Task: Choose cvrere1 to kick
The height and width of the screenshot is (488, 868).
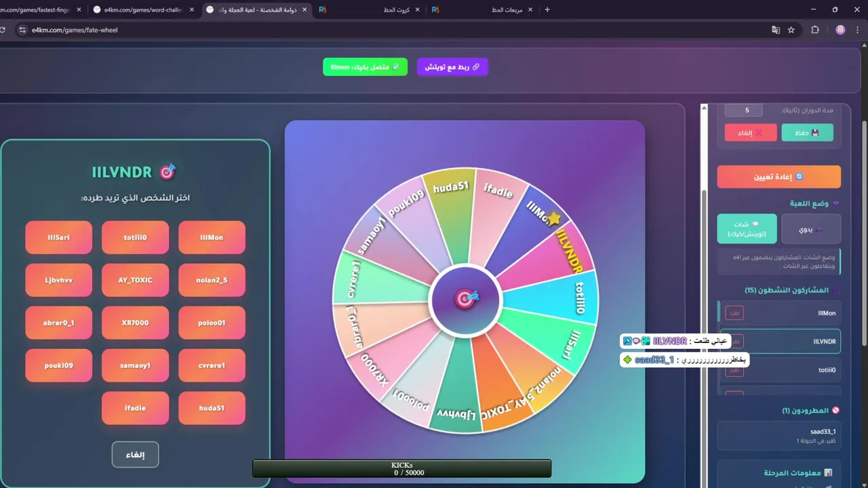Action: point(212,365)
